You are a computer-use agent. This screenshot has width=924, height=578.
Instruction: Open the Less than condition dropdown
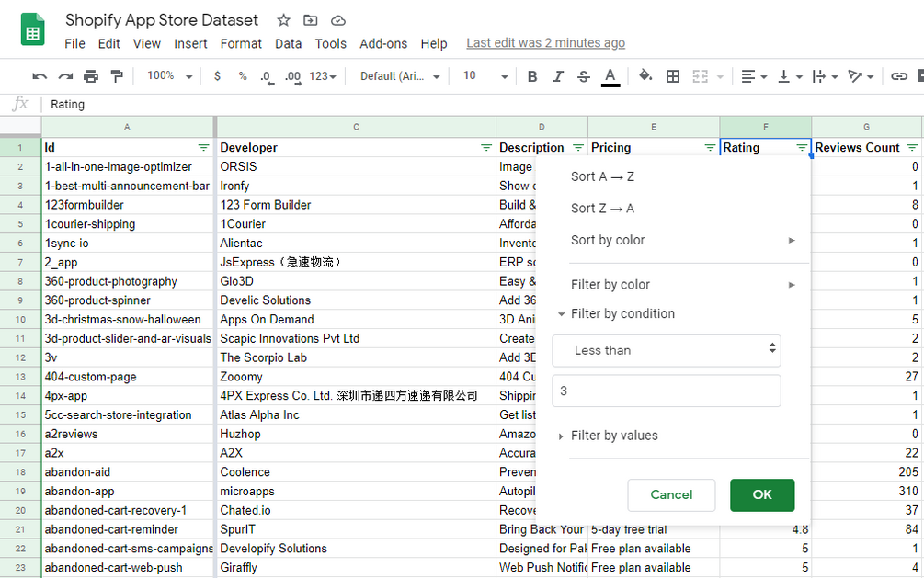[x=667, y=351]
